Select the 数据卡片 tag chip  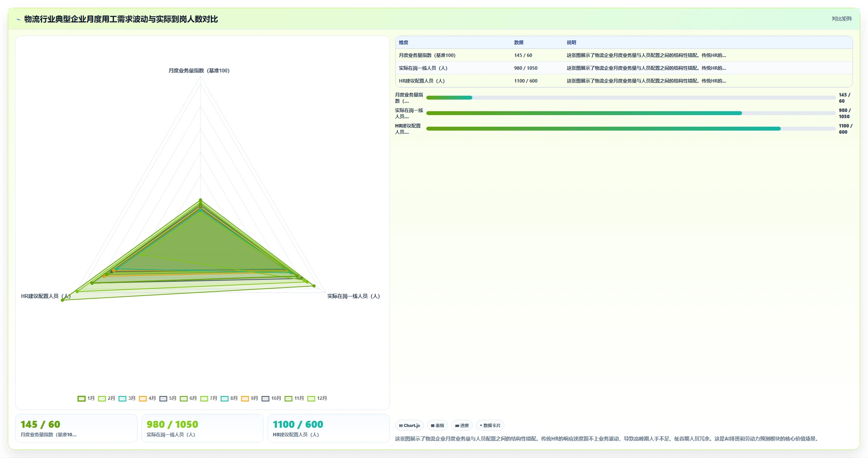point(490,425)
